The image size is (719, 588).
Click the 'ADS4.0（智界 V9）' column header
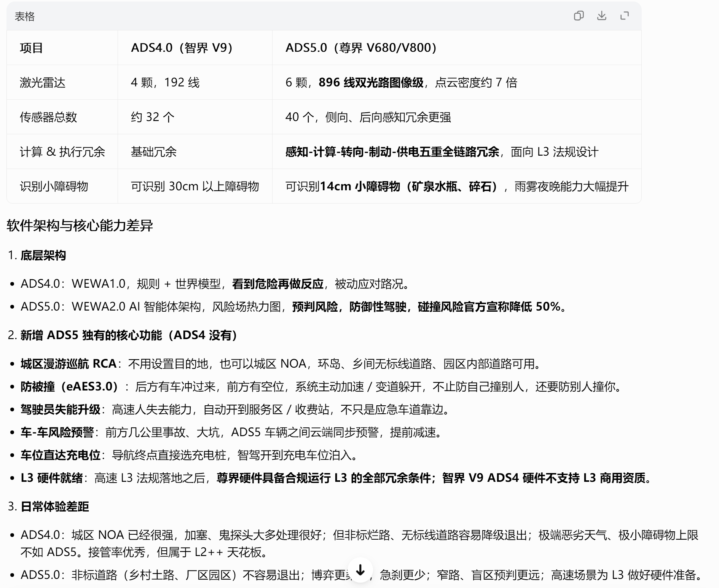pos(182,48)
